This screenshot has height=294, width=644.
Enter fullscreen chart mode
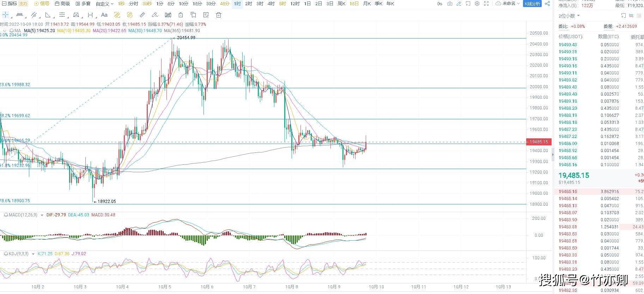coord(486,4)
